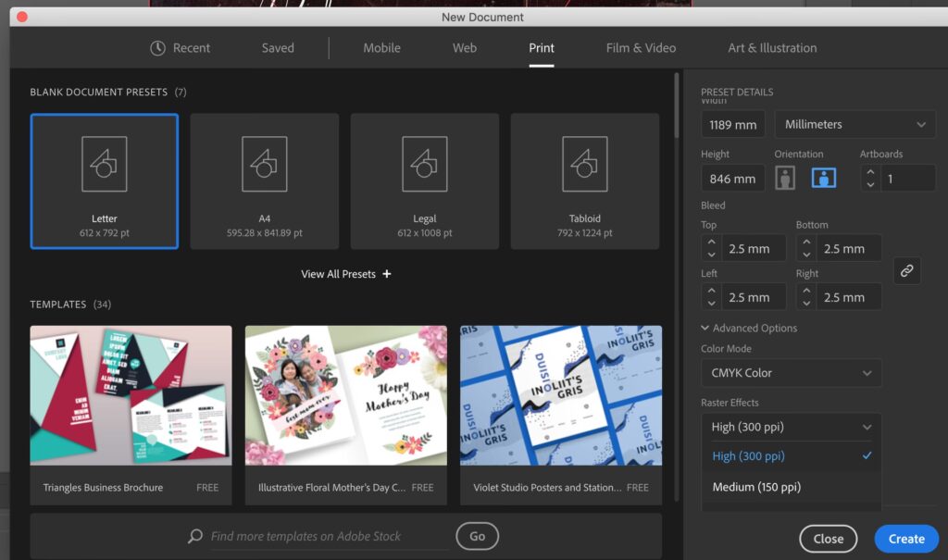Click the Adobe Stock search magnifier icon
Viewport: 948px width, 560px height.
click(195, 536)
